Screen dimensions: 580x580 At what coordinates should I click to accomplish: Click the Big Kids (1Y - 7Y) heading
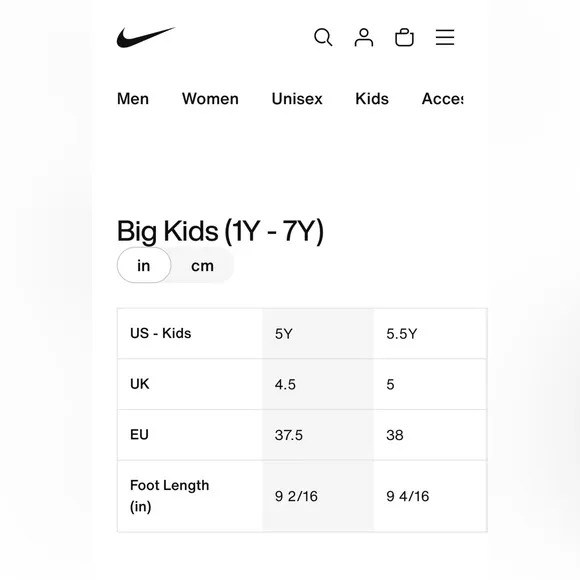[220, 232]
